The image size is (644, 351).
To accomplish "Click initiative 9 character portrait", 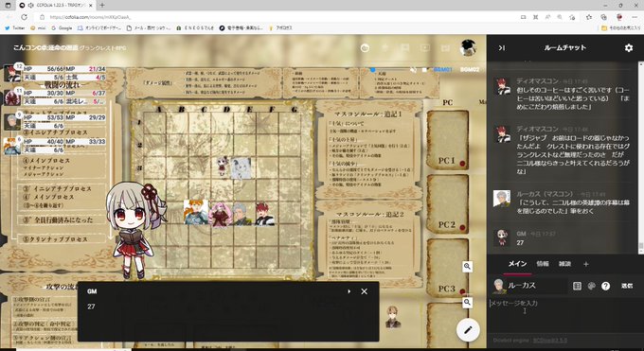I will [12, 122].
